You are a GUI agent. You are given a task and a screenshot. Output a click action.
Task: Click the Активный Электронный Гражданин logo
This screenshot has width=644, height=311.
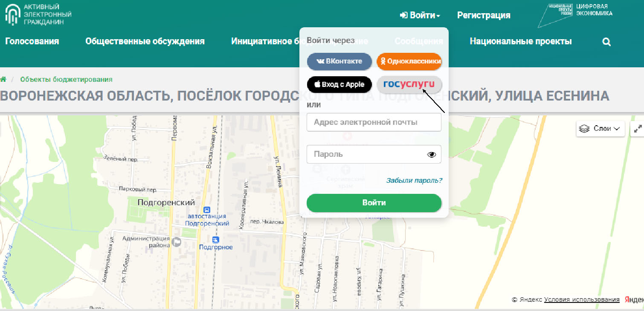(38, 14)
